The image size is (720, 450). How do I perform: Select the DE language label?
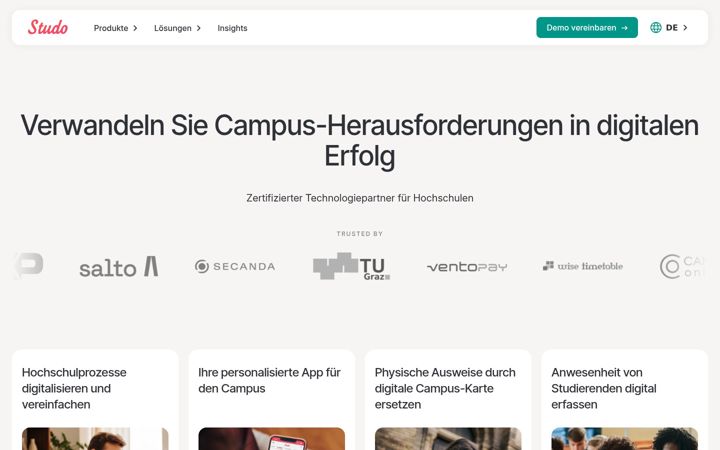coord(672,28)
